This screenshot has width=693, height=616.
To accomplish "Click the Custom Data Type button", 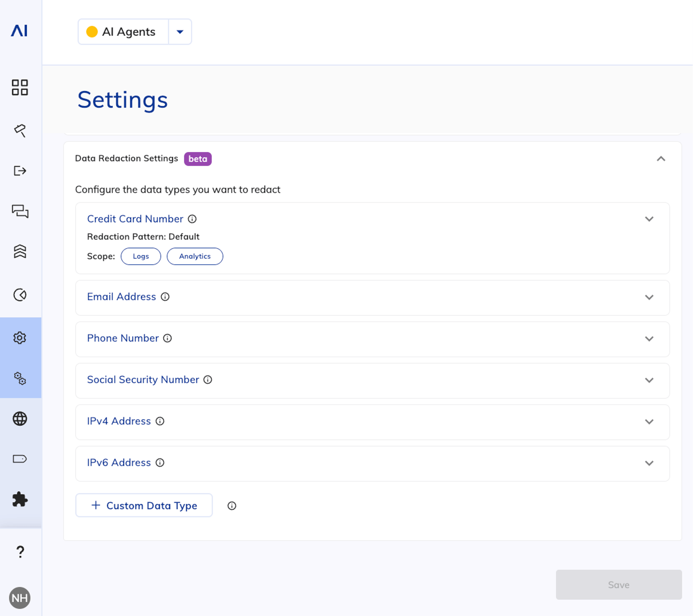I will (x=144, y=505).
